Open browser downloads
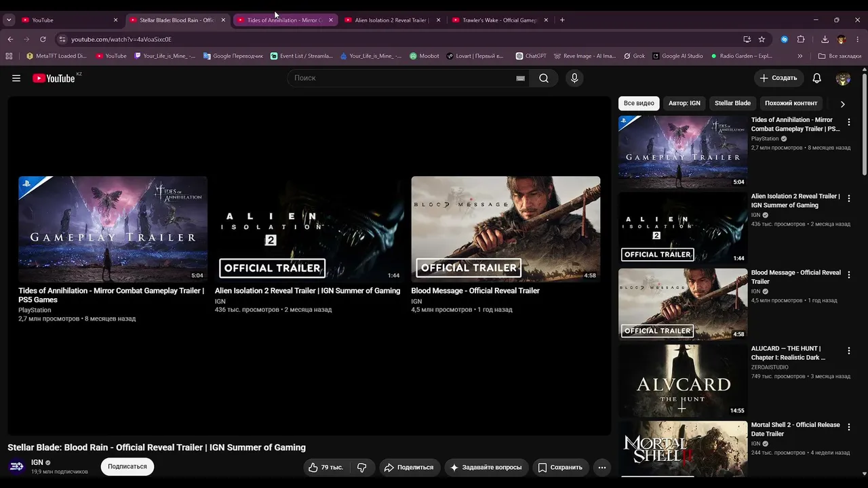 [825, 39]
